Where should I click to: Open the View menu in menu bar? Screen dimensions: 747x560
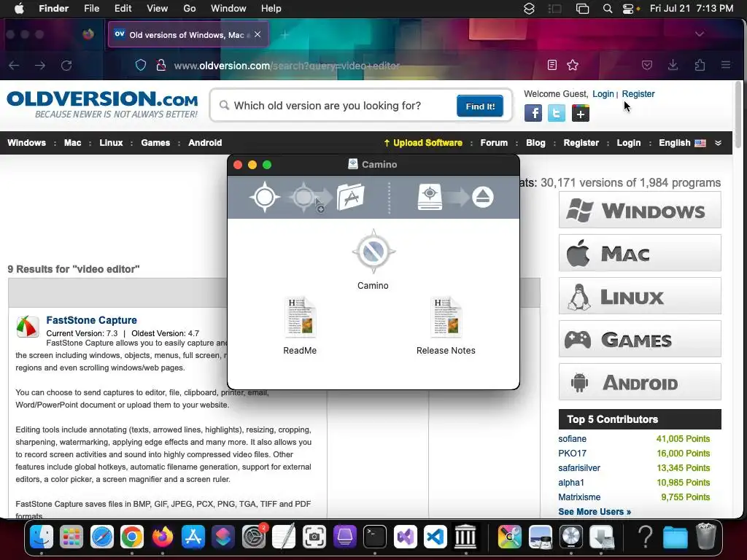pos(158,9)
